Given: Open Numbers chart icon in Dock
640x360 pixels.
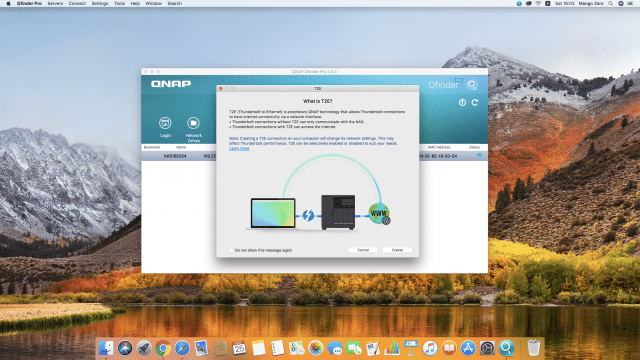Looking at the screenshot, I should pyautogui.click(x=392, y=348).
